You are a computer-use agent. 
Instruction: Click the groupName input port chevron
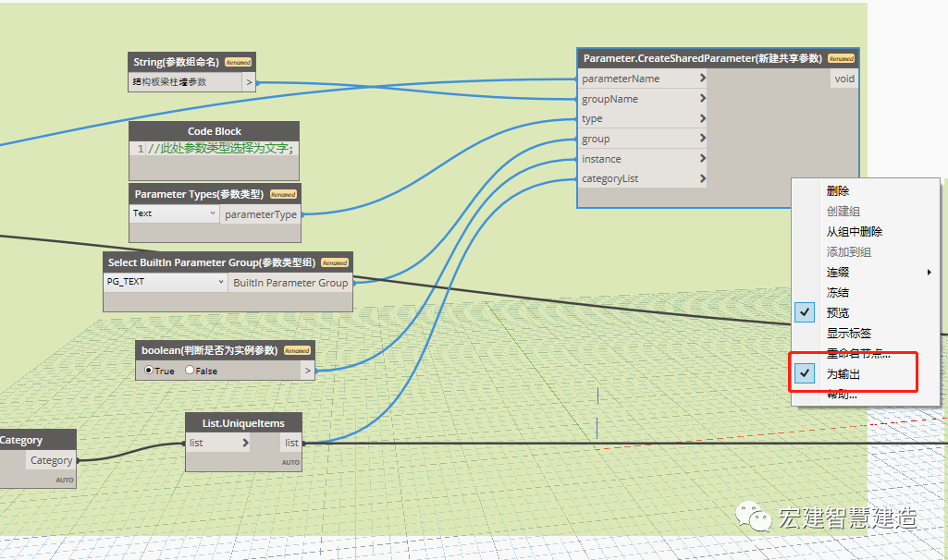pyautogui.click(x=703, y=98)
